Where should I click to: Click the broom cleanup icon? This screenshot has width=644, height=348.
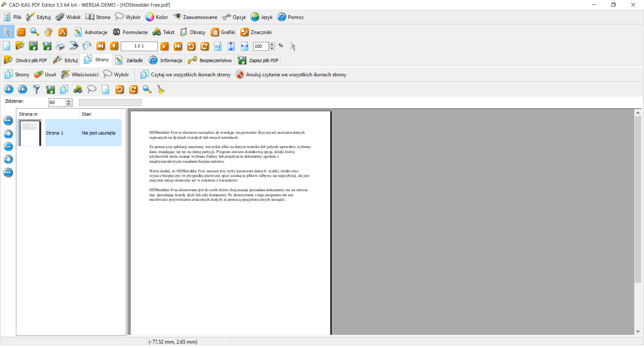(x=161, y=90)
